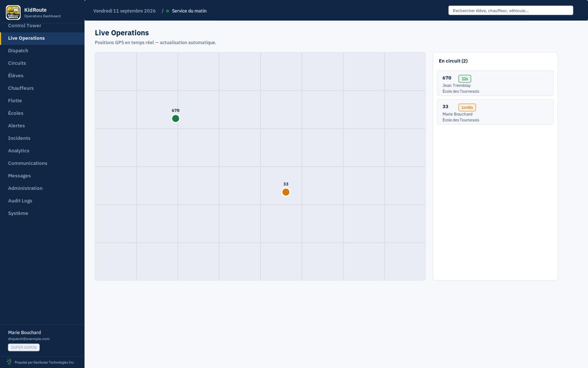This screenshot has height=368, width=588.
Task: Click the 33 label above the orange marker
Action: [286, 184]
